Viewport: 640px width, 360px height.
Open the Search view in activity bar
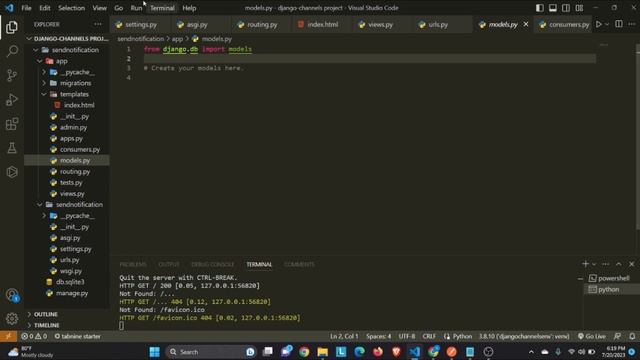(x=12, y=51)
